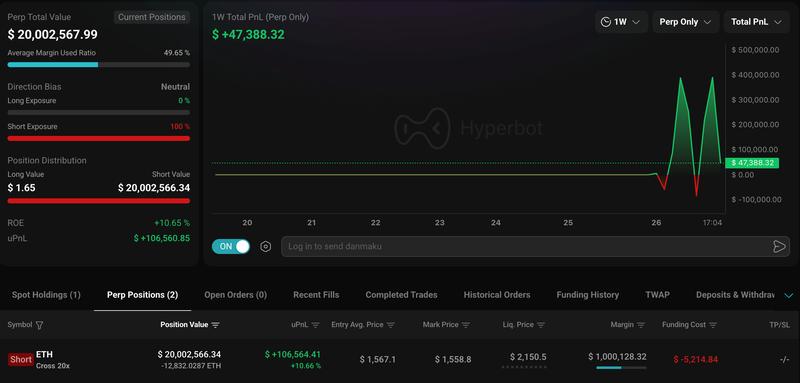Click the 49.65 % margin ratio value

point(177,53)
